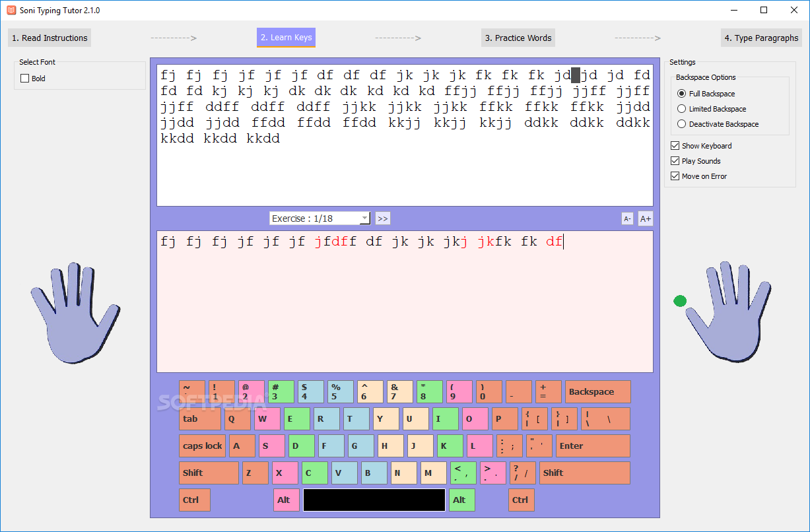
Task: Click the B key on keyboard
Action: [374, 473]
